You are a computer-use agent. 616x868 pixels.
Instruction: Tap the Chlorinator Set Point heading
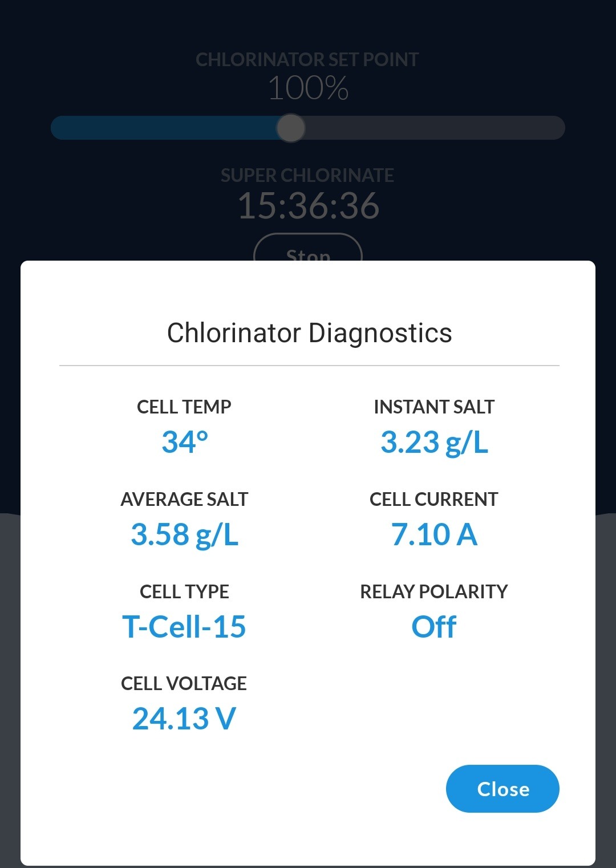(x=307, y=59)
